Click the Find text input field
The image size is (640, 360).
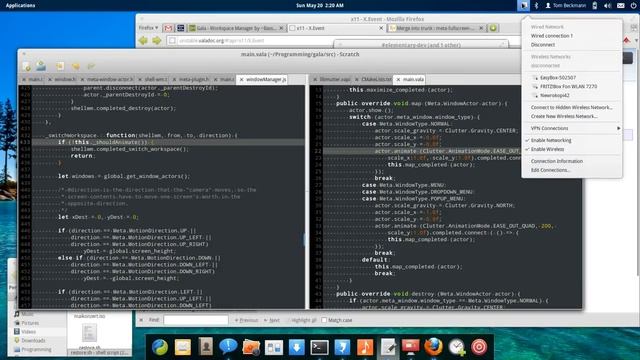[x=196, y=320]
